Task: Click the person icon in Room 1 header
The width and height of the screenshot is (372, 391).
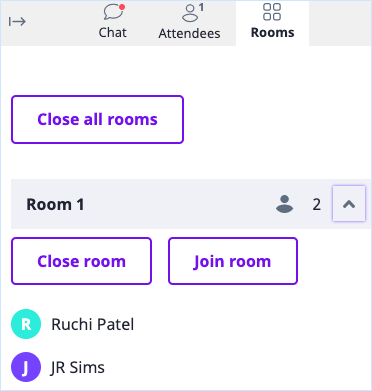Action: pyautogui.click(x=284, y=204)
